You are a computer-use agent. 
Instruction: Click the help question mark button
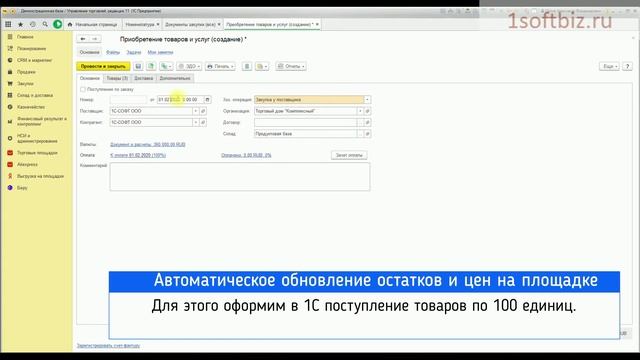click(x=627, y=66)
